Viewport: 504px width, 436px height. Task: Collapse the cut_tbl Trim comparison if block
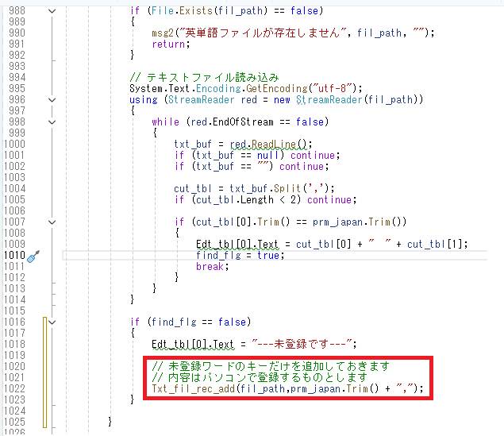pos(52,222)
